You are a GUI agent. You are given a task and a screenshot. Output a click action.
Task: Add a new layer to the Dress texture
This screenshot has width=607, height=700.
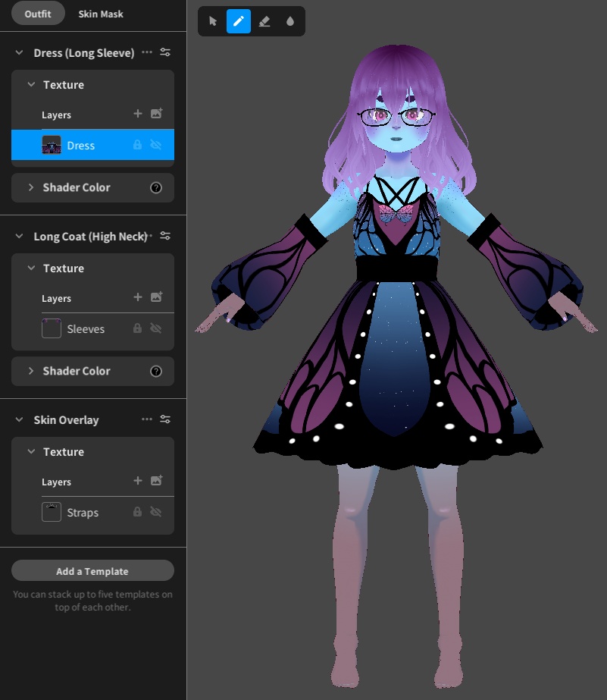pyautogui.click(x=137, y=114)
